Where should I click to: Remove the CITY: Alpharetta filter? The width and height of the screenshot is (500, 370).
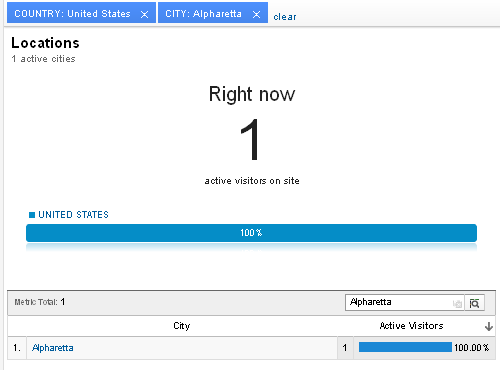(x=256, y=15)
